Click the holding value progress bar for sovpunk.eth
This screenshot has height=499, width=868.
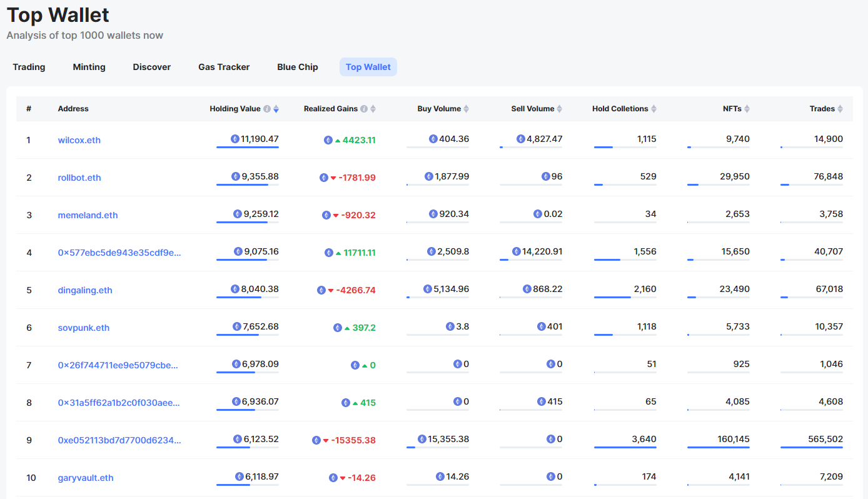pos(247,335)
